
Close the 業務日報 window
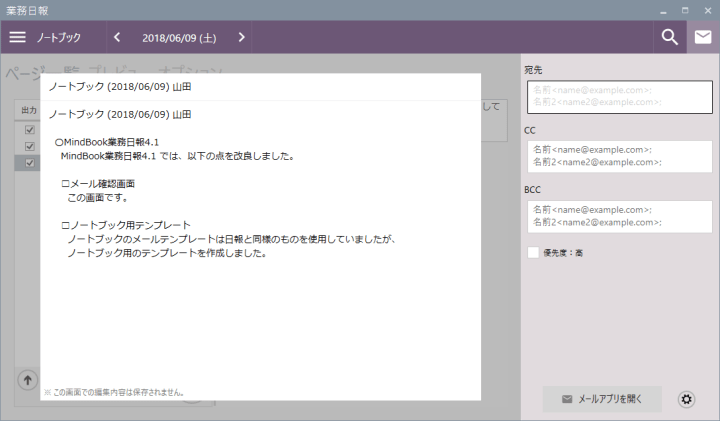point(708,10)
